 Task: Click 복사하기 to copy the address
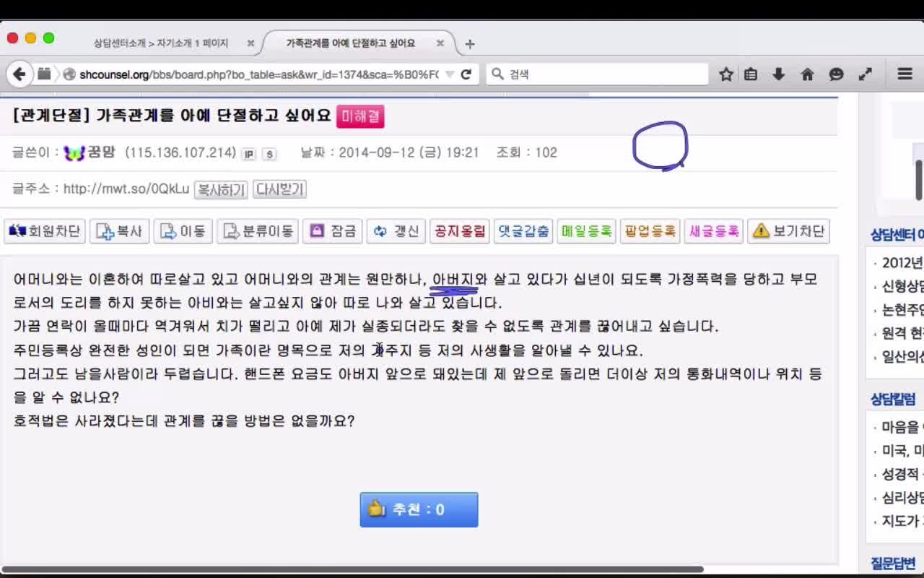(x=221, y=189)
